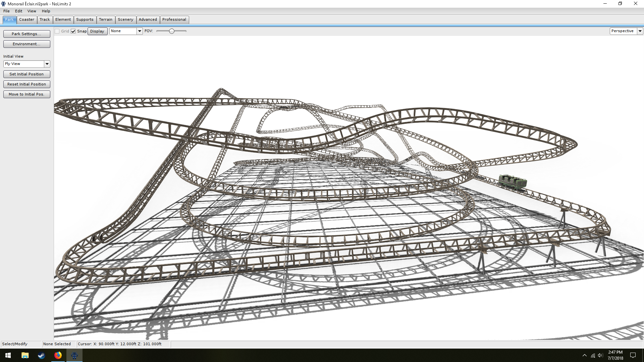Click the Park Settings button
The height and width of the screenshot is (362, 644).
[x=26, y=34]
